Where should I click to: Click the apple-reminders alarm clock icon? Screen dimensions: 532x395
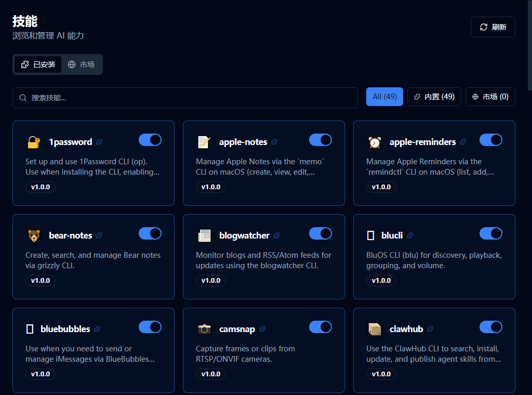pos(374,142)
